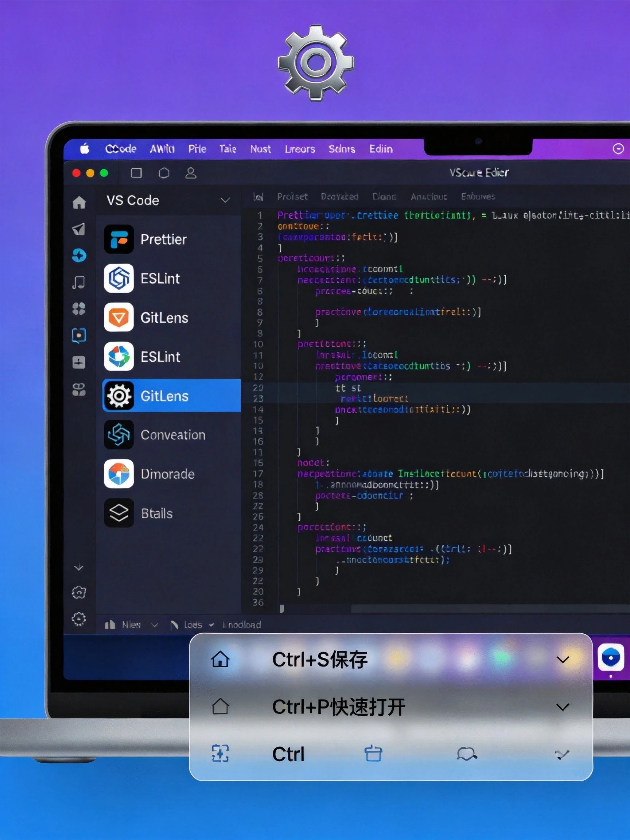Click the checkmark icon in Ctrl row
The width and height of the screenshot is (630, 840).
click(562, 755)
